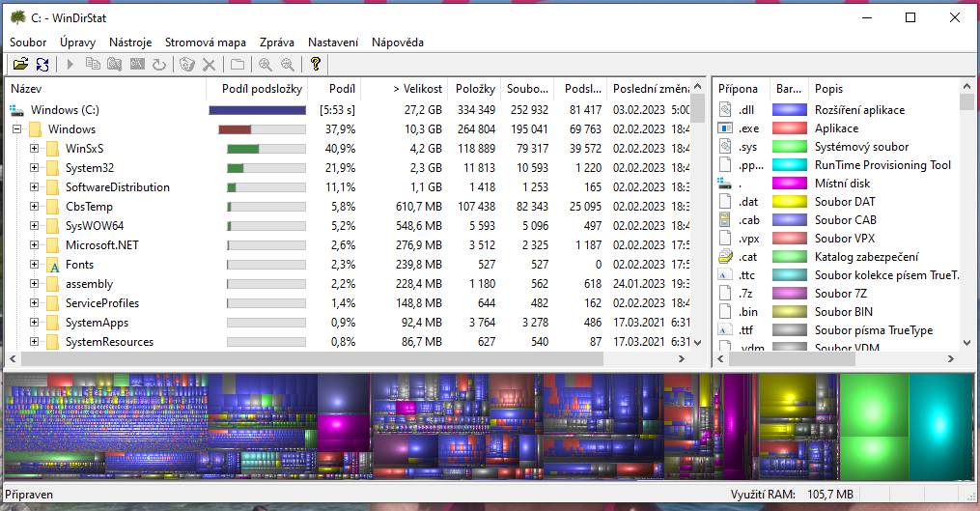This screenshot has width=980, height=511.
Task: Sort by the Položky column header
Action: click(474, 89)
